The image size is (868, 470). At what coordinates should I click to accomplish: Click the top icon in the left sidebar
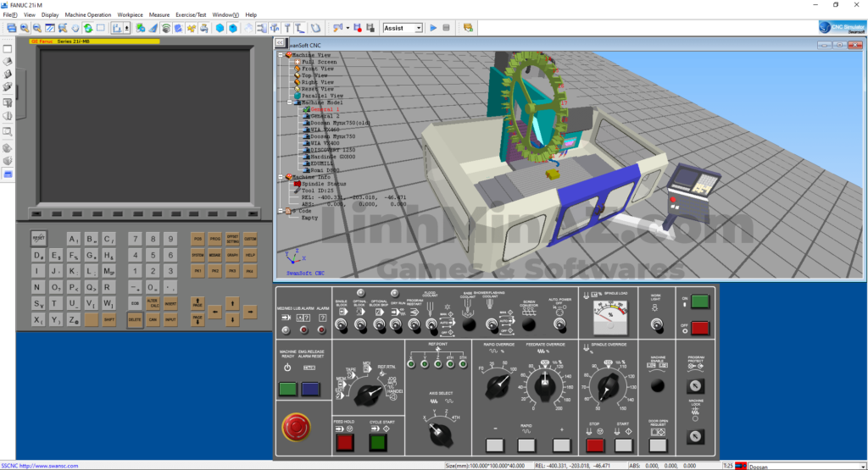[8, 49]
